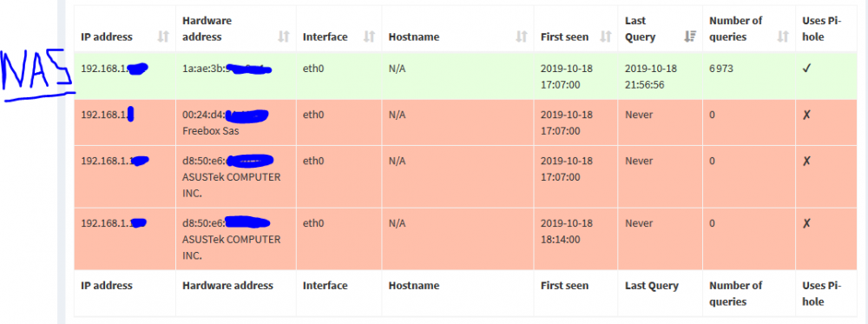Sort by Interface column arrows icon
The height and width of the screenshot is (324, 868).
point(369,37)
